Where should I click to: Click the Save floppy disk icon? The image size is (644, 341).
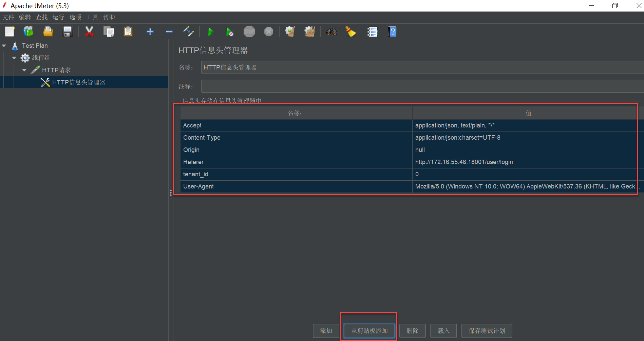(x=68, y=32)
